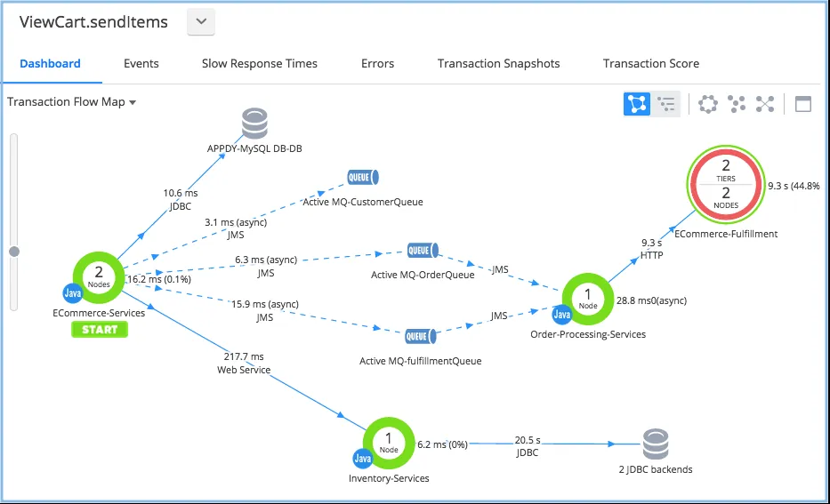Click the APPDY-MySQL DB-DB label
This screenshot has height=504, width=830.
click(254, 148)
